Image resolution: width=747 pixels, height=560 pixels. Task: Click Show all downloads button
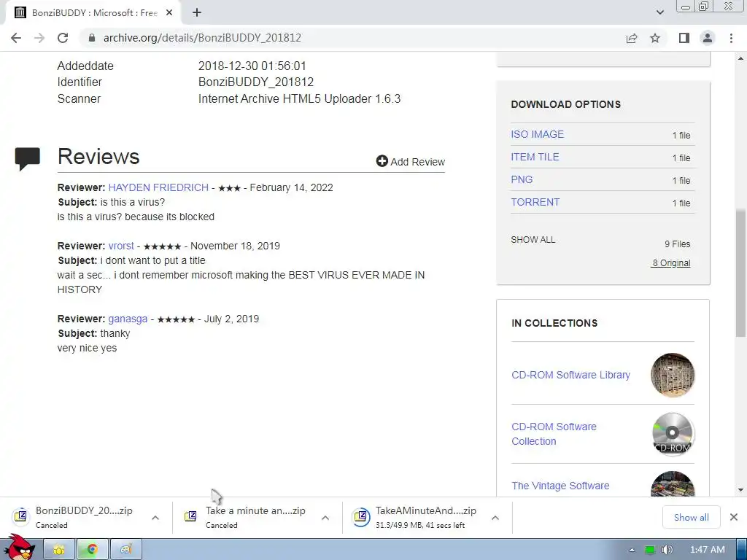point(692,517)
